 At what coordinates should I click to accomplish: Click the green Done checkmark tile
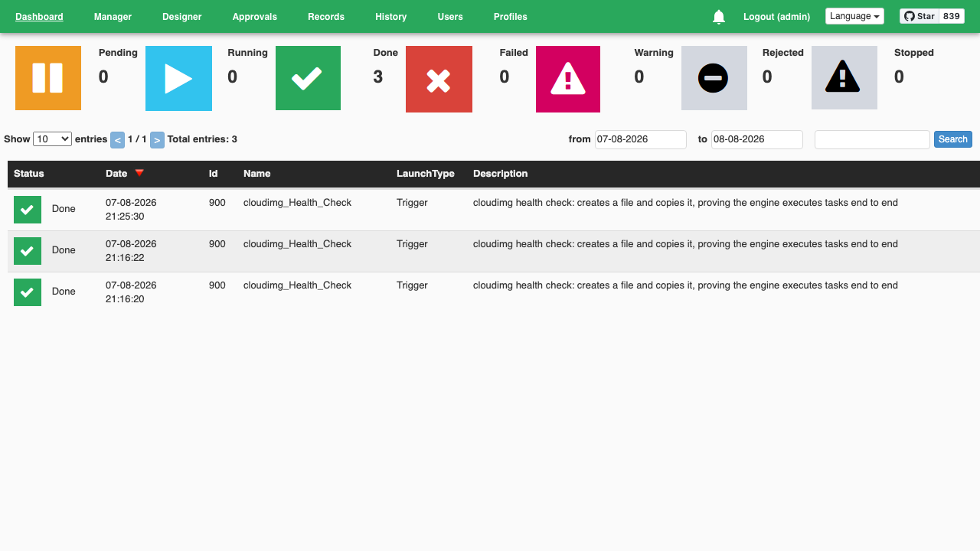[308, 78]
